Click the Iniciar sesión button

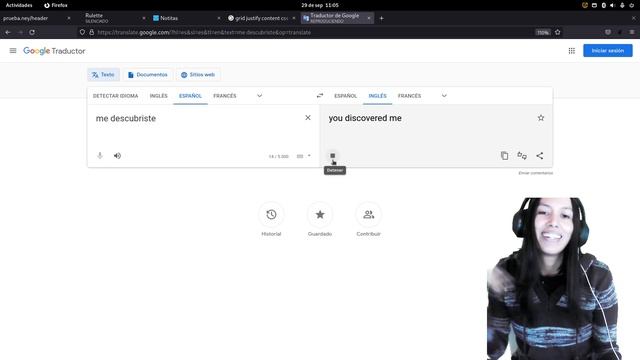click(x=607, y=51)
